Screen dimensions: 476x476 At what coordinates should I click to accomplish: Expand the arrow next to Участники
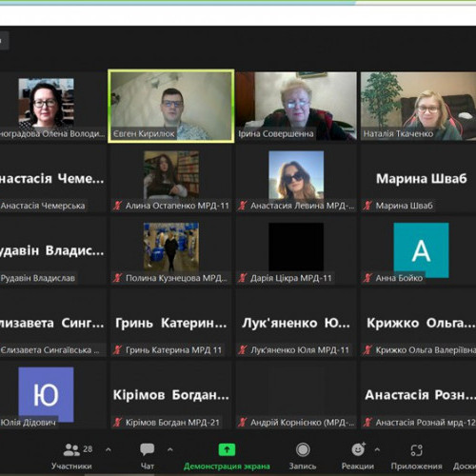pyautogui.click(x=109, y=449)
